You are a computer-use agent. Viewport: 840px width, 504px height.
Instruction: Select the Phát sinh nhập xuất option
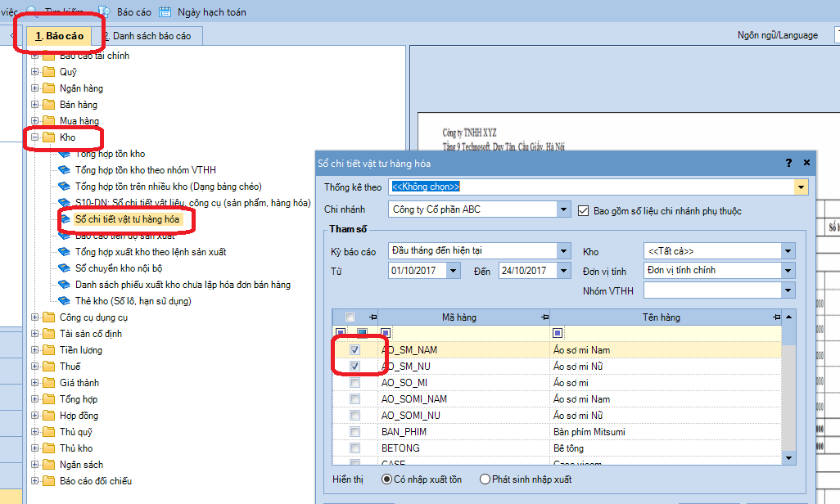point(485,479)
